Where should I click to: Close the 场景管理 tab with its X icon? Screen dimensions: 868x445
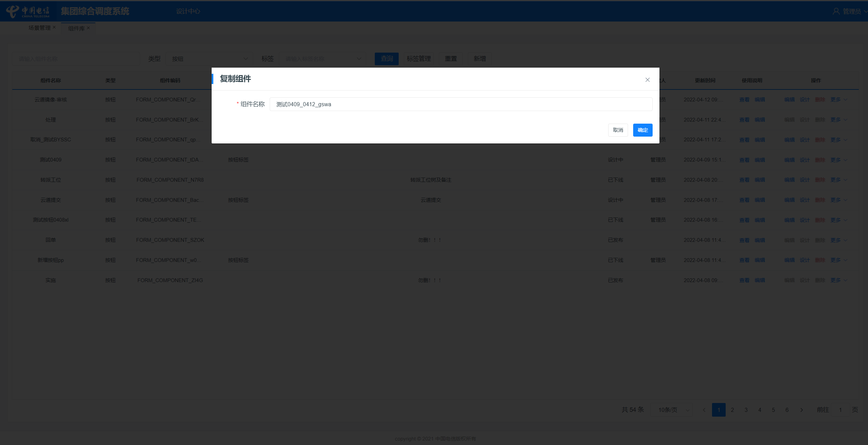click(x=54, y=27)
